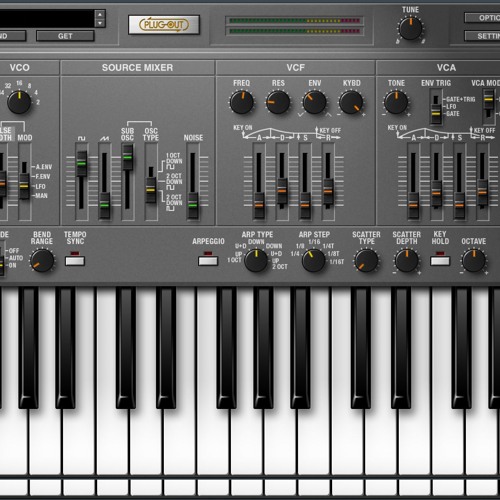Click the VCA attack (A) slider

pos(413,205)
